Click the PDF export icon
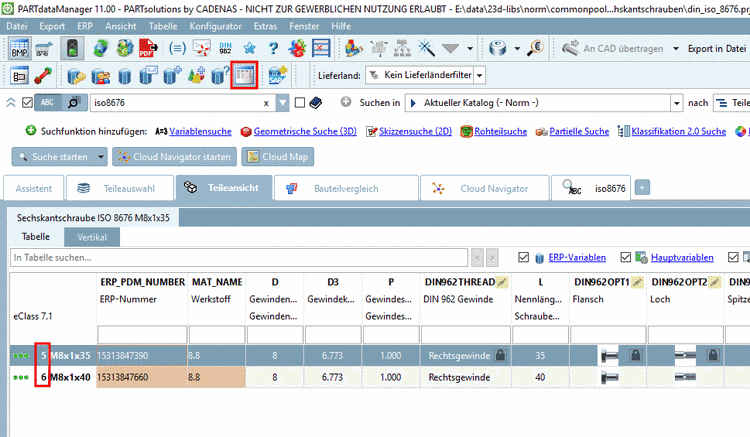The image size is (750, 437). [x=148, y=48]
